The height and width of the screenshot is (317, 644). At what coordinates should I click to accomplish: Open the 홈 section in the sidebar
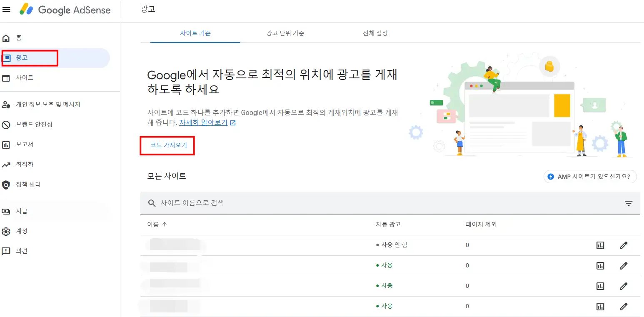(x=20, y=38)
